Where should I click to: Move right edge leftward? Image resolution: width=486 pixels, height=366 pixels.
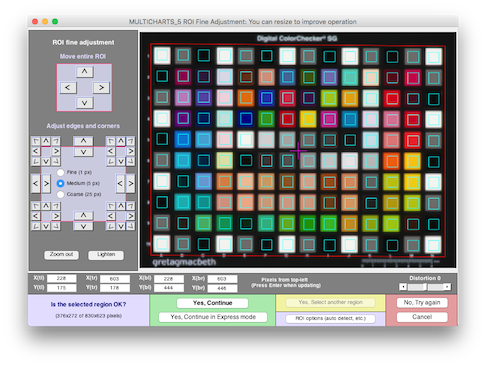(120, 183)
